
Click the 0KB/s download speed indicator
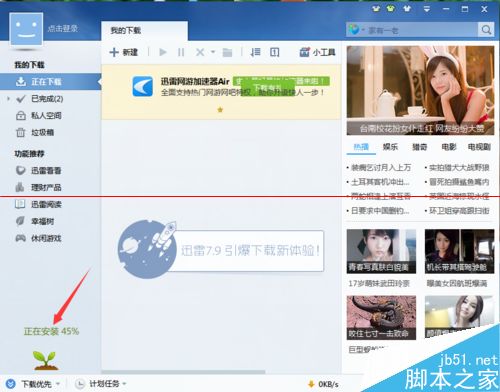click(x=323, y=384)
